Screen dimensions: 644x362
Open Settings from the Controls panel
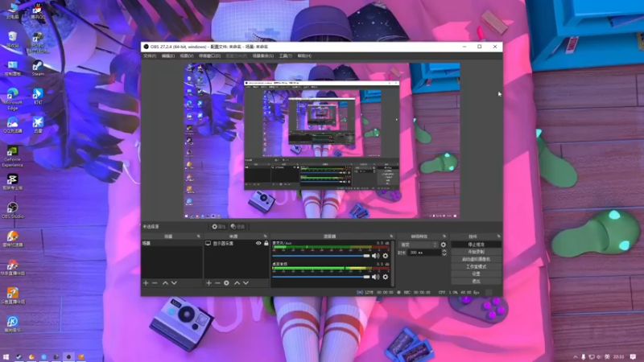coord(476,274)
